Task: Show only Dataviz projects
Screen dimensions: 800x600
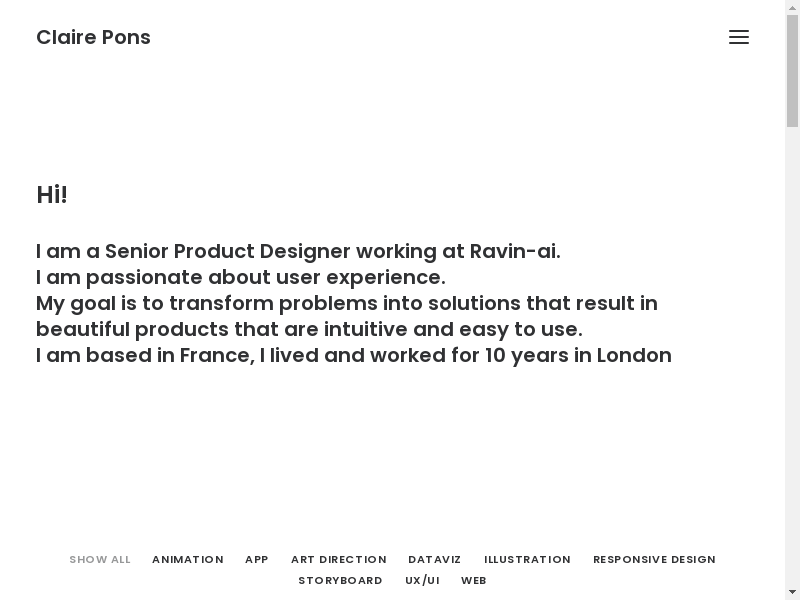Action: point(434,559)
